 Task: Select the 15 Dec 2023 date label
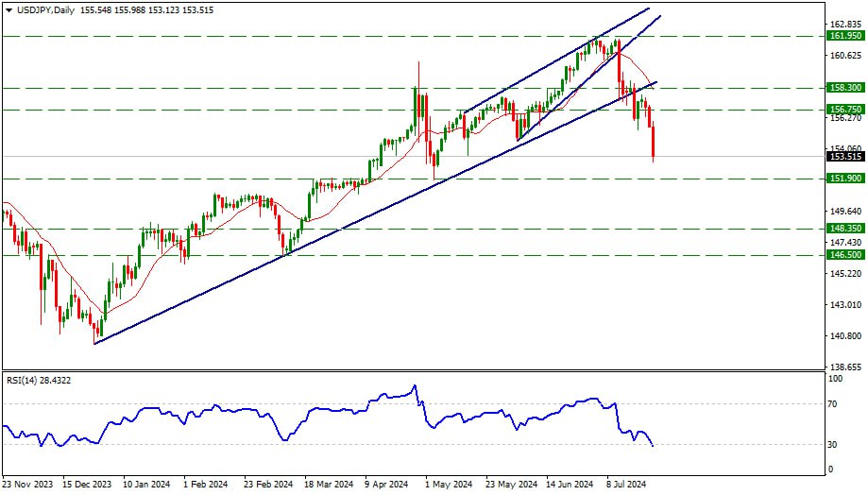point(86,485)
